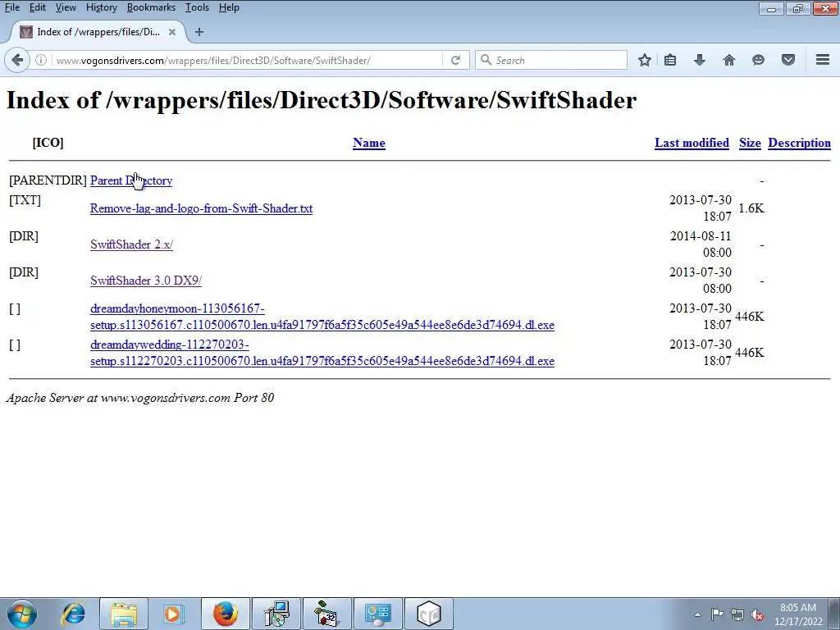Close the 'Index of /wrappers/files' tab
This screenshot has width=840, height=630.
coord(172,32)
